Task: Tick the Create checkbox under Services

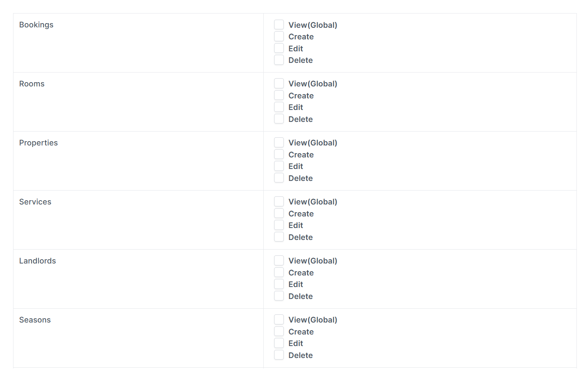Action: click(279, 214)
